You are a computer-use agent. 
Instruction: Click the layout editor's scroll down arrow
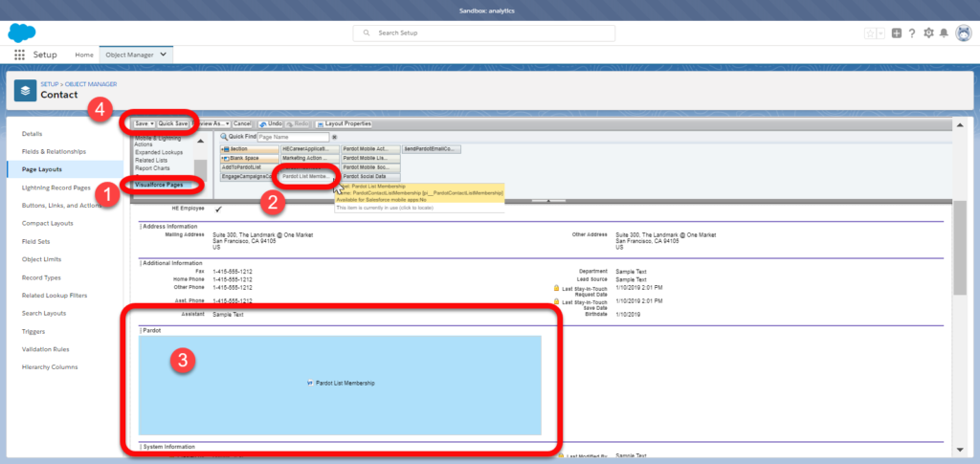(x=960, y=450)
